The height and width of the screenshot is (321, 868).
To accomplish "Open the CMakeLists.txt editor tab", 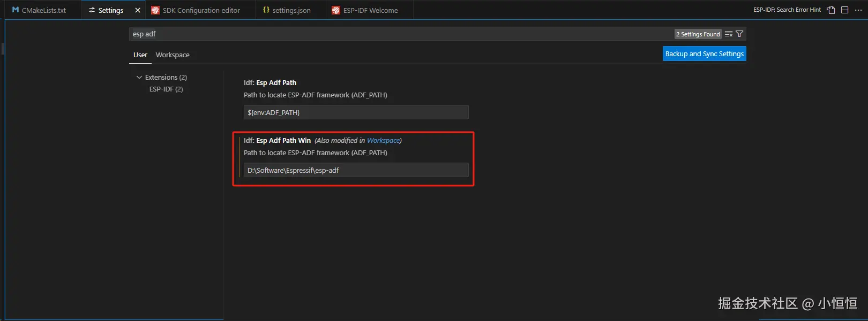I will point(43,10).
